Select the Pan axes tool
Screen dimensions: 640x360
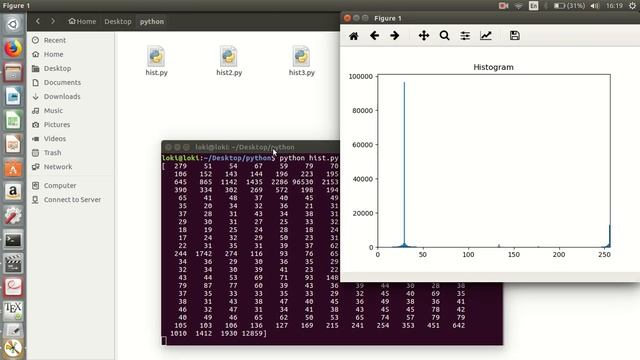pyautogui.click(x=424, y=36)
